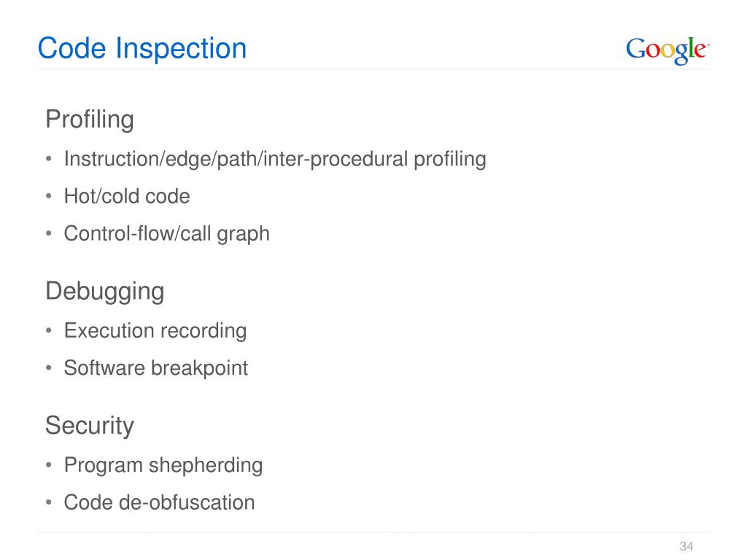The image size is (747, 560).
Task: Select Instruction/edge/path/inter-procedural profiling bullet text
Action: [275, 160]
